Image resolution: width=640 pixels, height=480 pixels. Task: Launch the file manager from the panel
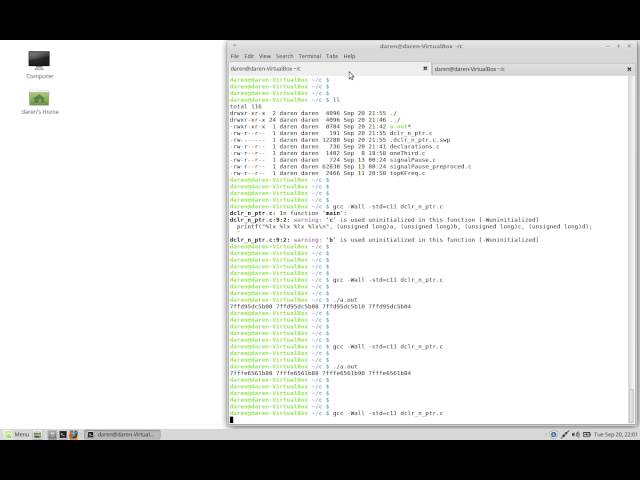[x=52, y=435]
